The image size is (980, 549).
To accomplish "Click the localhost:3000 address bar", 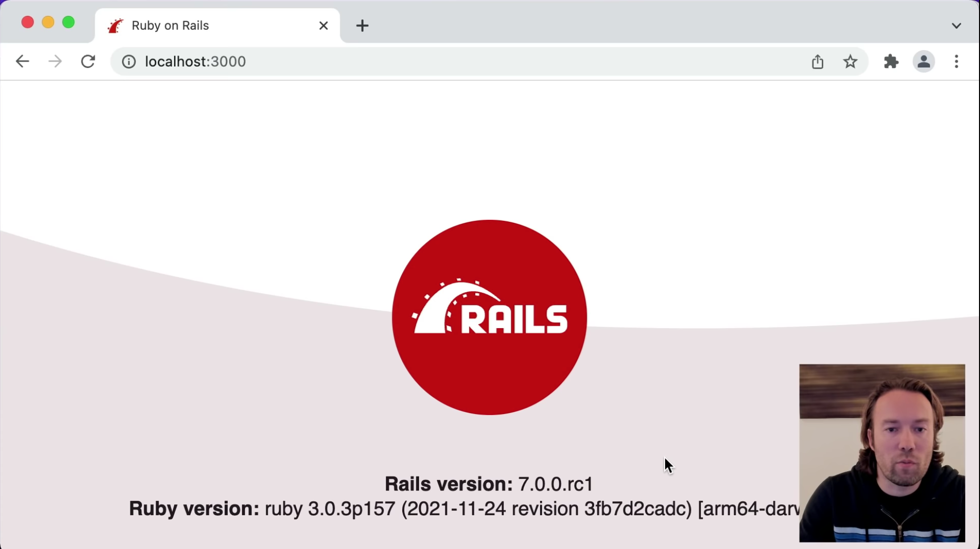I will click(195, 61).
